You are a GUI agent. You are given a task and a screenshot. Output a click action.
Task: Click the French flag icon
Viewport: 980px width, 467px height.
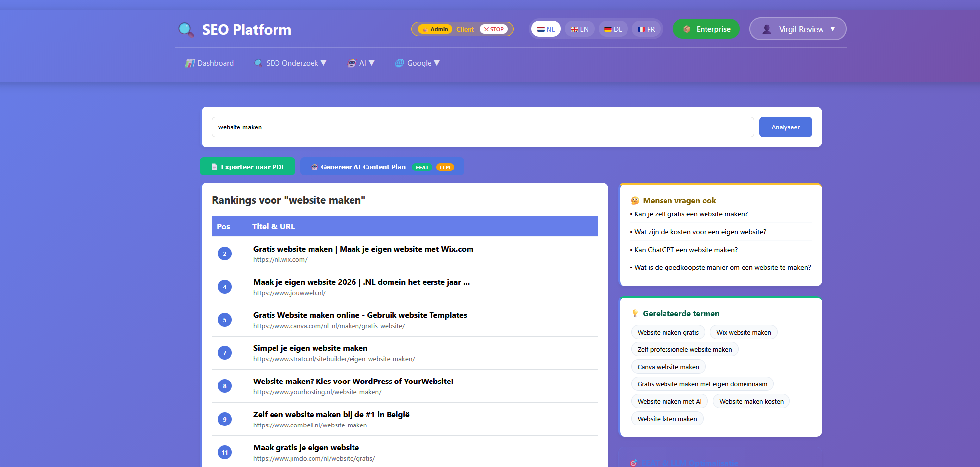641,29
